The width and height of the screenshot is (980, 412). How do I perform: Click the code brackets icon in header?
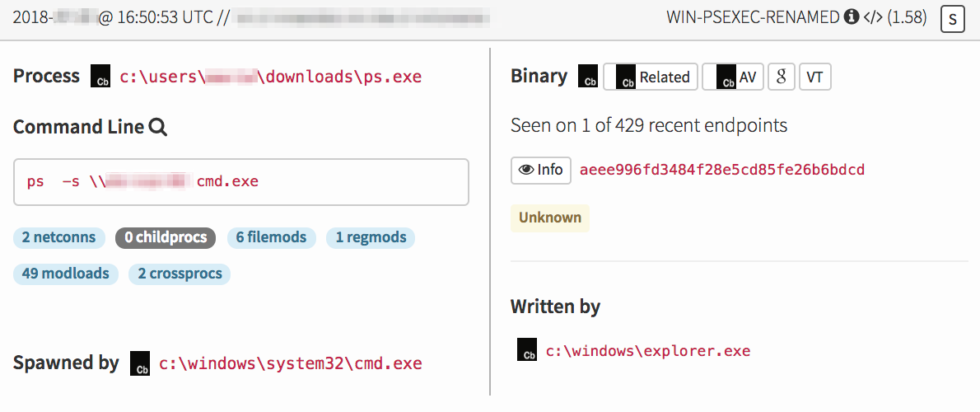[872, 17]
